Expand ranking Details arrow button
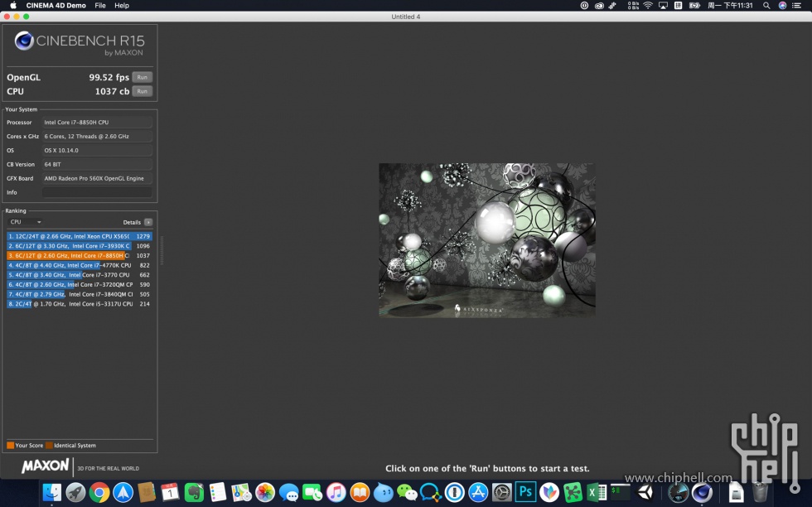 tap(148, 222)
